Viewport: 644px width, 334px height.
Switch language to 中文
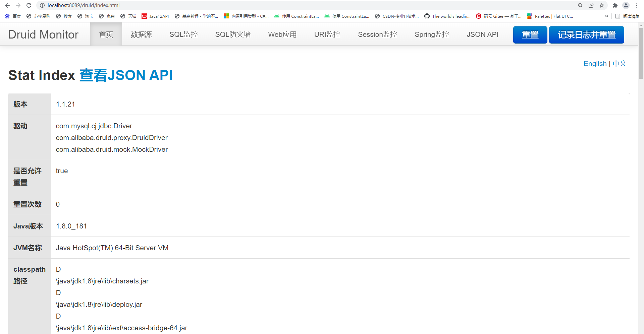[620, 64]
